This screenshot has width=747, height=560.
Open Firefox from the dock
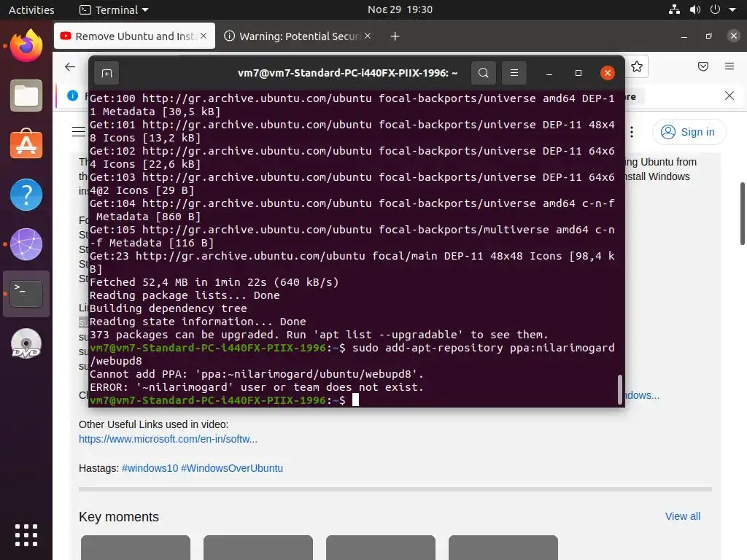pos(26,46)
